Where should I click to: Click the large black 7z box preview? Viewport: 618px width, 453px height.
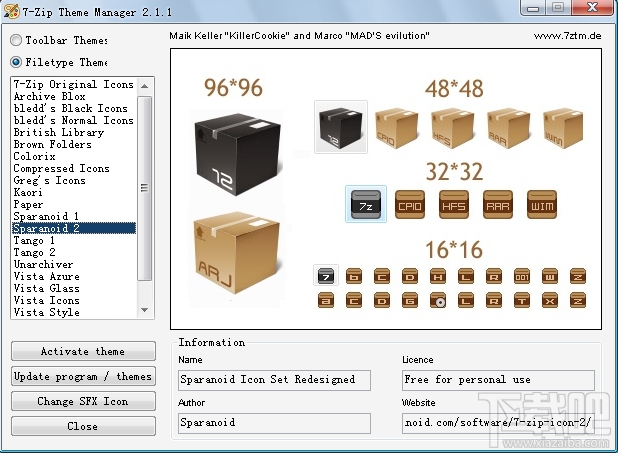click(238, 153)
